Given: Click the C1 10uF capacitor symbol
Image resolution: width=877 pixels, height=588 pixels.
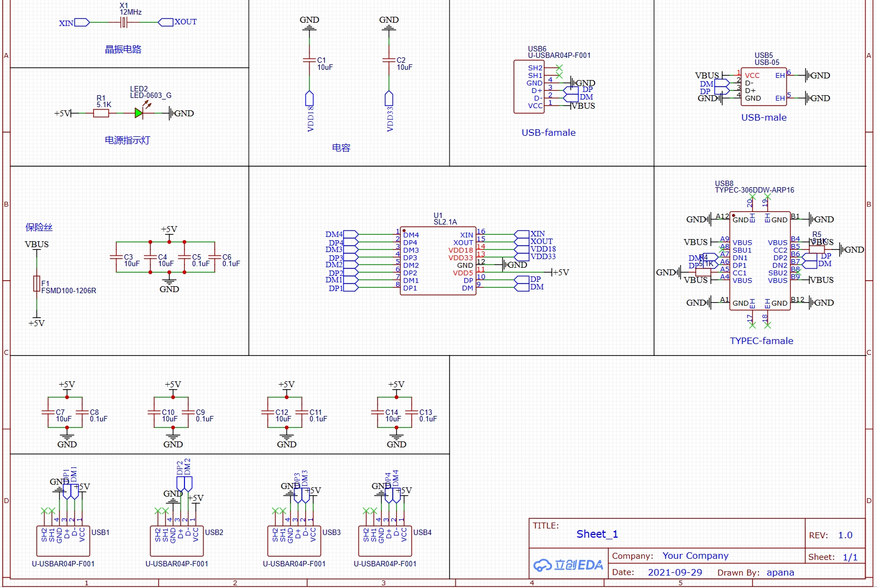Looking at the screenshot, I should click(x=309, y=60).
